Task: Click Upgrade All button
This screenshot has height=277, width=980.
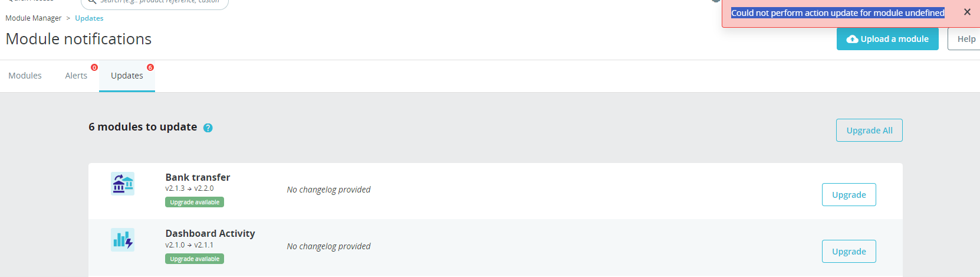Action: pos(869,131)
